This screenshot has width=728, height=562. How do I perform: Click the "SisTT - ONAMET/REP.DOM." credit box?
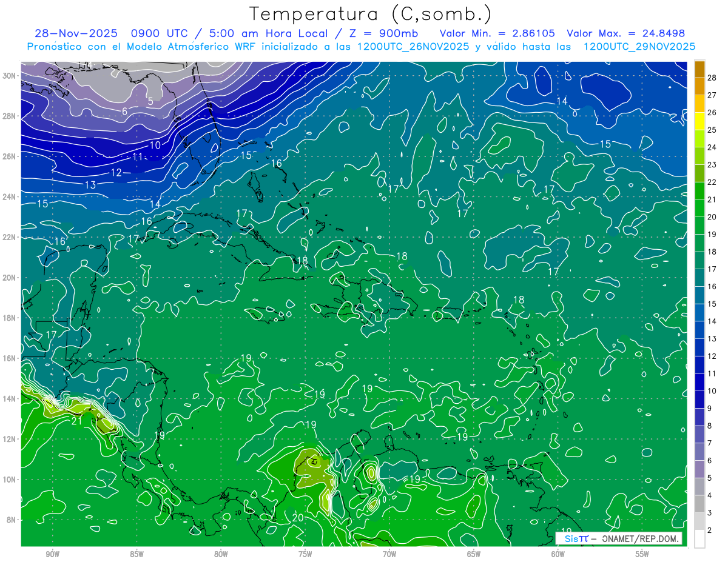pyautogui.click(x=618, y=538)
